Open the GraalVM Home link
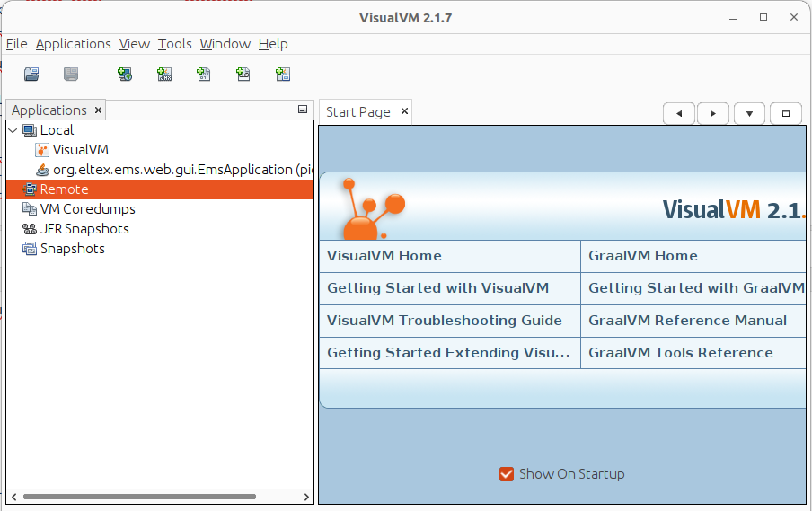Screen dimensions: 812x511 coord(642,256)
